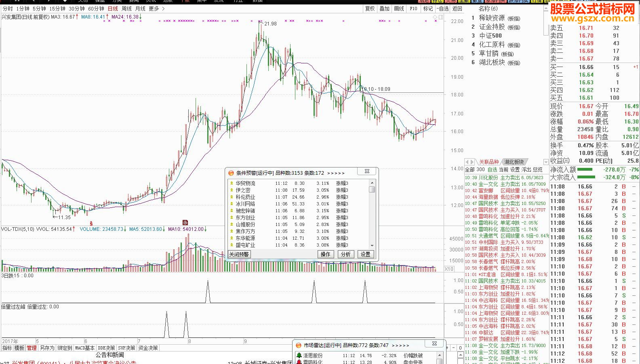Viewport: 640px width, 364px height.
Task: Click the 条件预警 orange status icon
Action: click(231, 173)
